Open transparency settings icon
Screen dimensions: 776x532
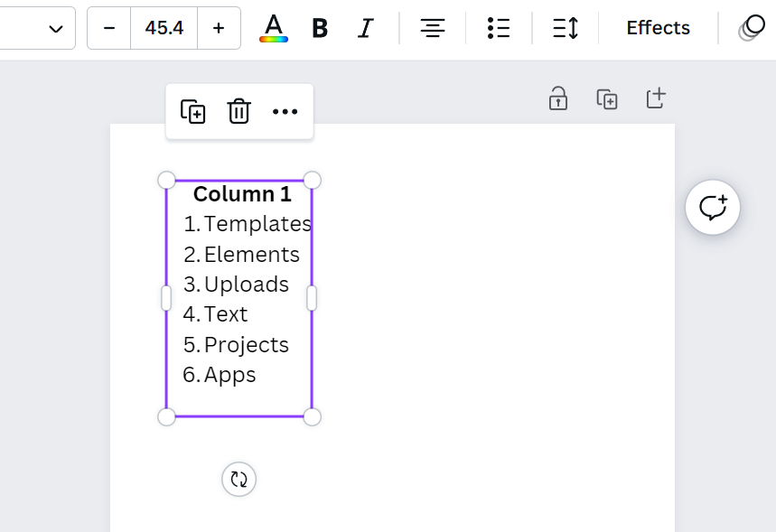(x=752, y=28)
